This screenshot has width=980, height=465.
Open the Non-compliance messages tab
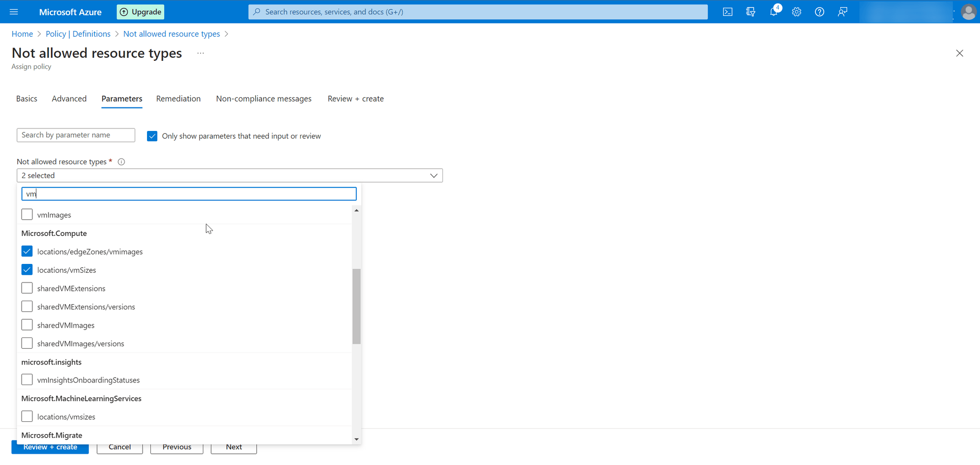pyautogui.click(x=264, y=99)
